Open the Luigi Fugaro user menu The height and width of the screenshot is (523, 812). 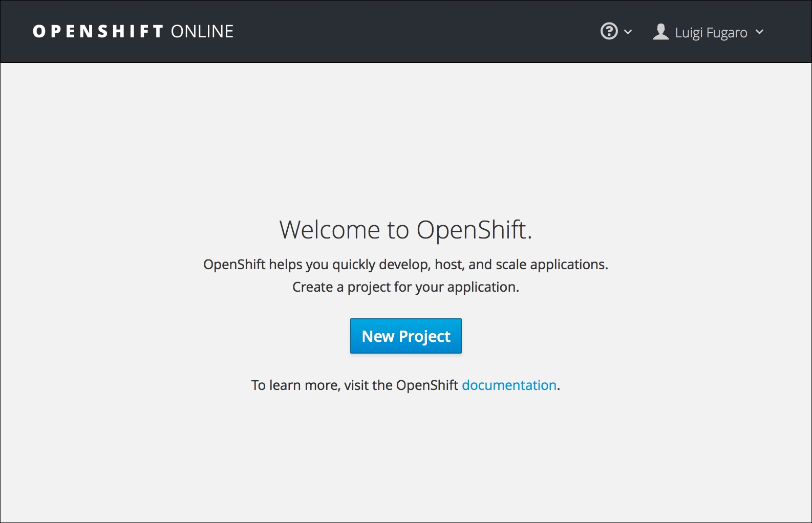(x=708, y=32)
